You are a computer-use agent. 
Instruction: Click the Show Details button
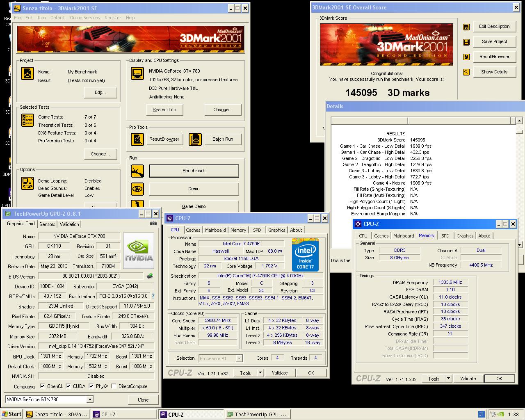pos(494,72)
